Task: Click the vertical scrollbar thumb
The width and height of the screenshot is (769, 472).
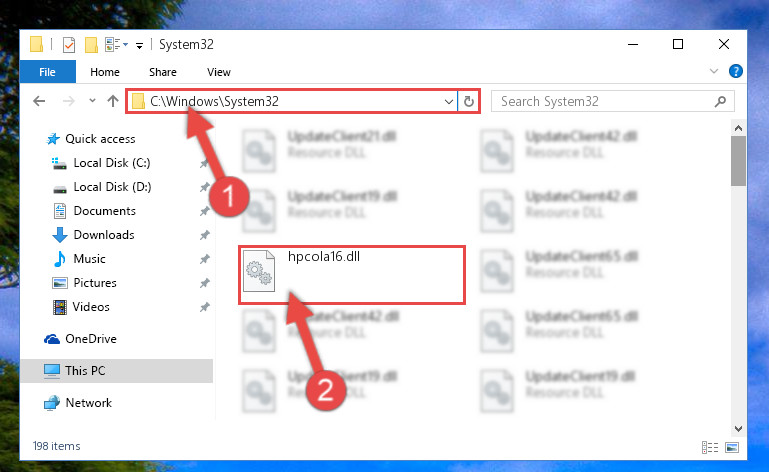Action: point(738,161)
